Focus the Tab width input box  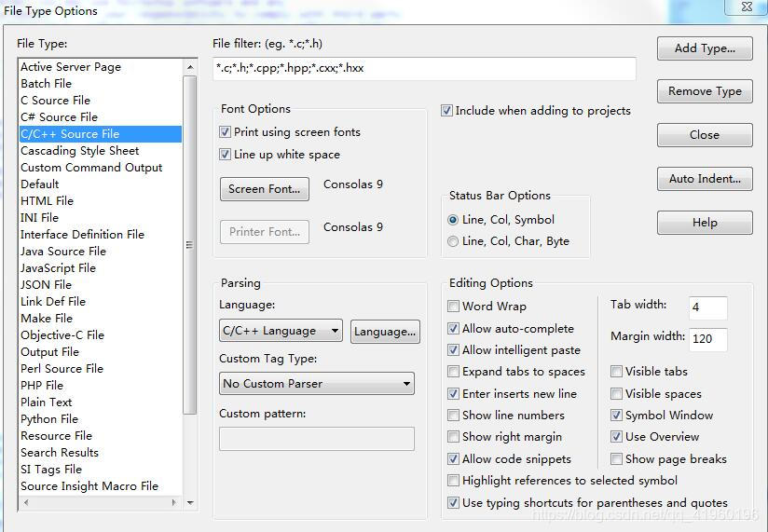(707, 307)
